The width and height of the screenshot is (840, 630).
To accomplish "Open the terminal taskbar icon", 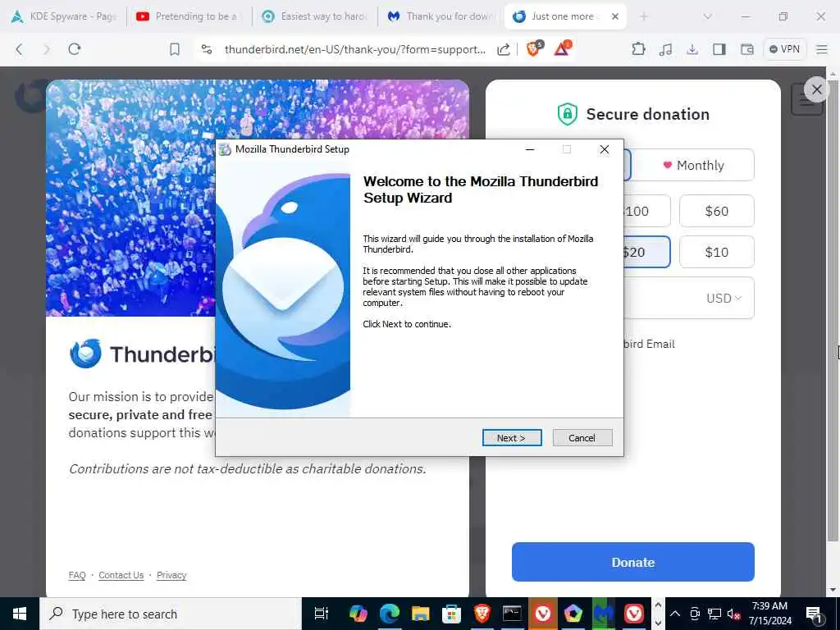I will tap(512, 614).
